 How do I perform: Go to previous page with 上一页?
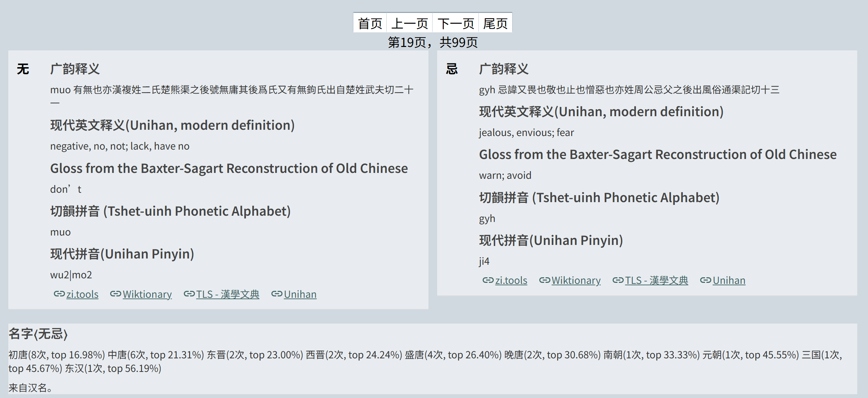pyautogui.click(x=410, y=23)
